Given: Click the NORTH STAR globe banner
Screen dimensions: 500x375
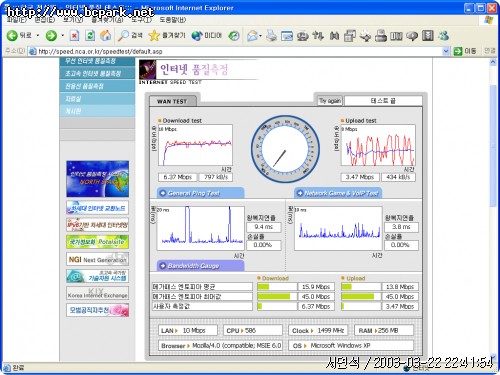Looking at the screenshot, I should (x=97, y=179).
